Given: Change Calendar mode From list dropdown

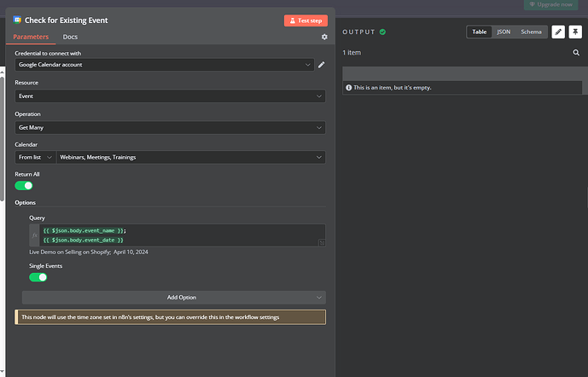Looking at the screenshot, I should coord(35,158).
